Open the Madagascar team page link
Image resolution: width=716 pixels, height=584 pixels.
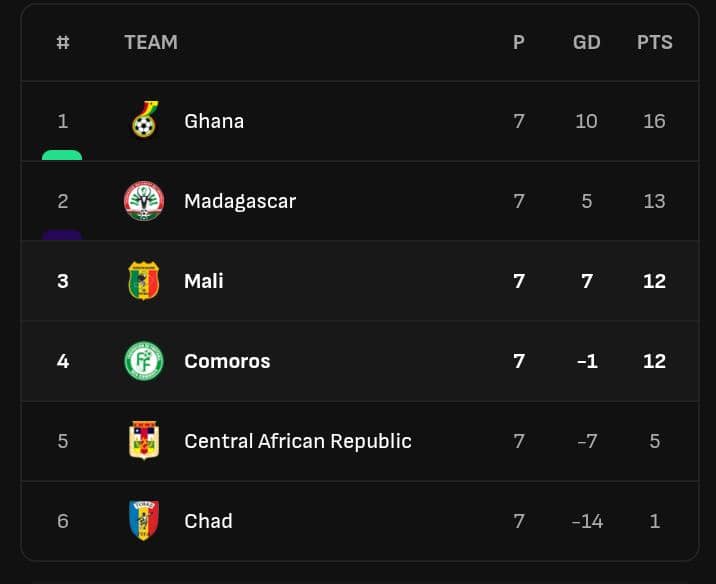[x=240, y=201]
